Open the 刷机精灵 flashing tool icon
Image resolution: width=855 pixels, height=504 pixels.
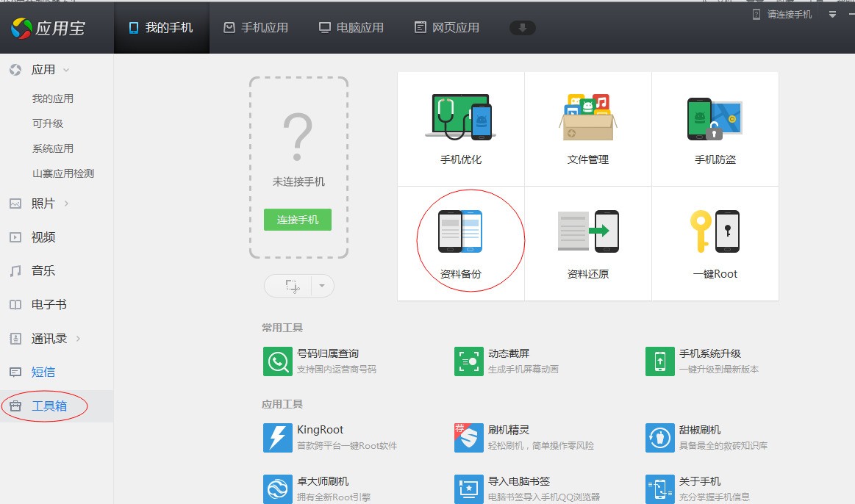point(469,438)
